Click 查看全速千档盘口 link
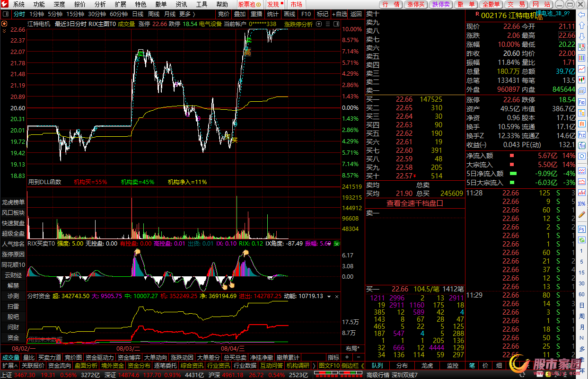Image resolution: width=588 pixels, height=379 pixels. [x=414, y=203]
